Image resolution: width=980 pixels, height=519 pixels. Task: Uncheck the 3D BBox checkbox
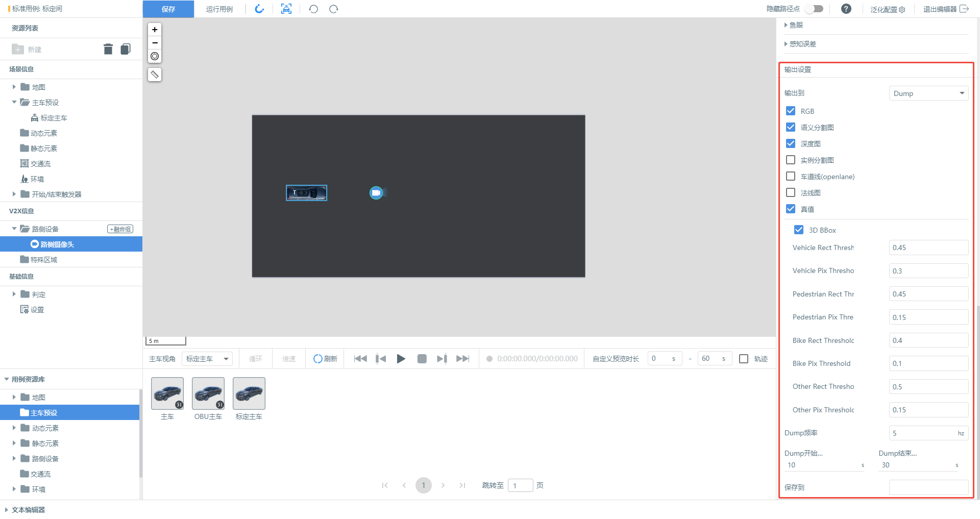click(x=799, y=230)
